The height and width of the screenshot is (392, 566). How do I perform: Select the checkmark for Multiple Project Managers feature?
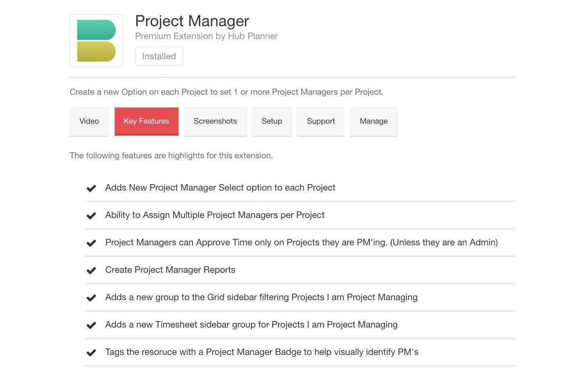[91, 215]
